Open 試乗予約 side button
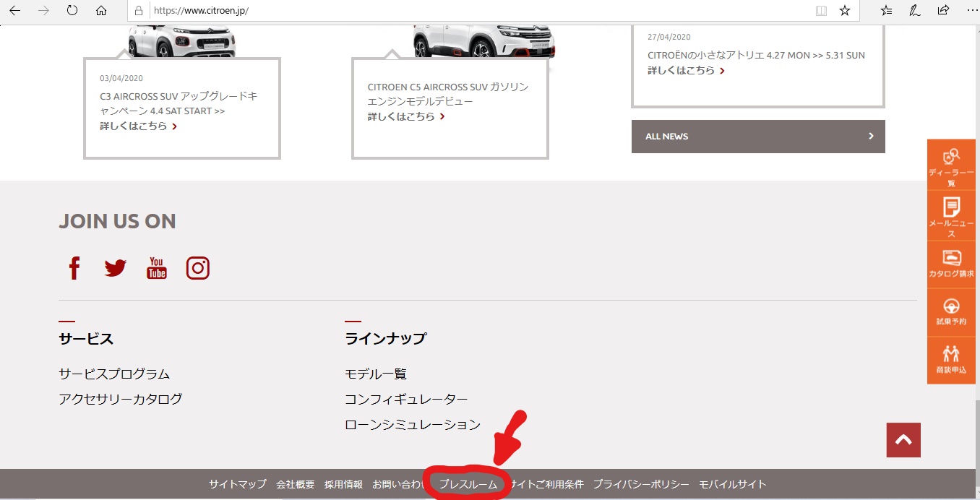This screenshot has height=500, width=980. click(952, 311)
